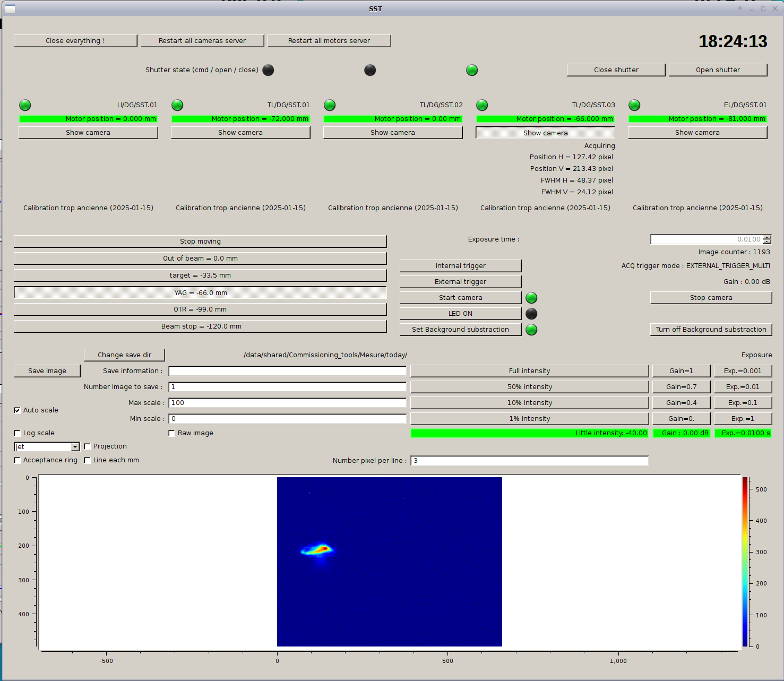
Task: Click the dark LED indicator beside LED ON
Action: pyautogui.click(x=531, y=314)
